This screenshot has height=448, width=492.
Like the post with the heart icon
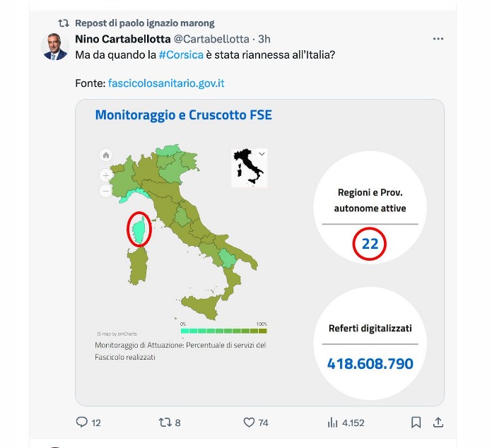(x=249, y=423)
